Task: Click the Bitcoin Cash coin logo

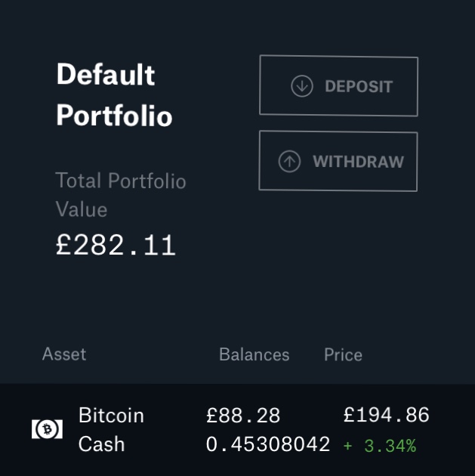Action: pyautogui.click(x=47, y=429)
